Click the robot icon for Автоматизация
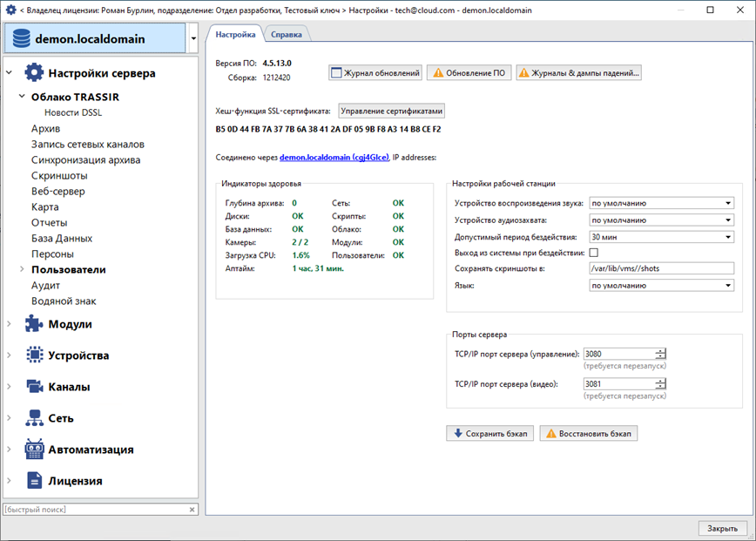756x541 pixels. [x=34, y=450]
